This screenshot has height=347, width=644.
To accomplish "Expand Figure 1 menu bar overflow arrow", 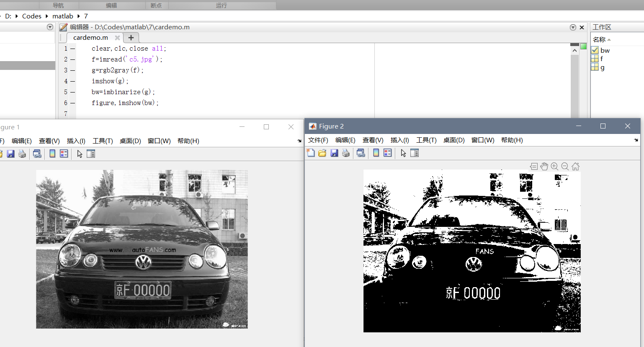I will (x=299, y=141).
